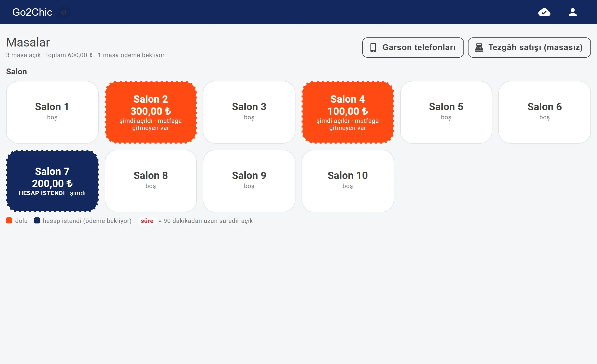This screenshot has height=364, width=597.
Task: Open the user account icon
Action: click(x=572, y=12)
